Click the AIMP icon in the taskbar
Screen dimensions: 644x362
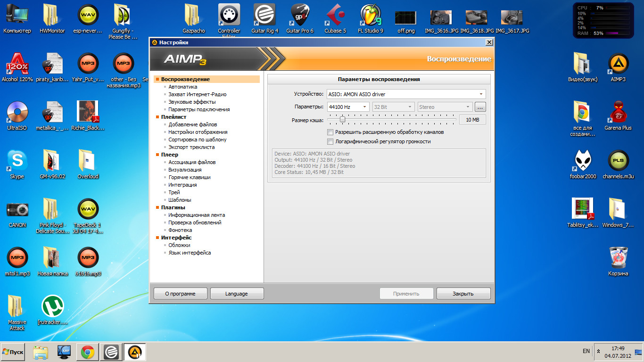[135, 352]
